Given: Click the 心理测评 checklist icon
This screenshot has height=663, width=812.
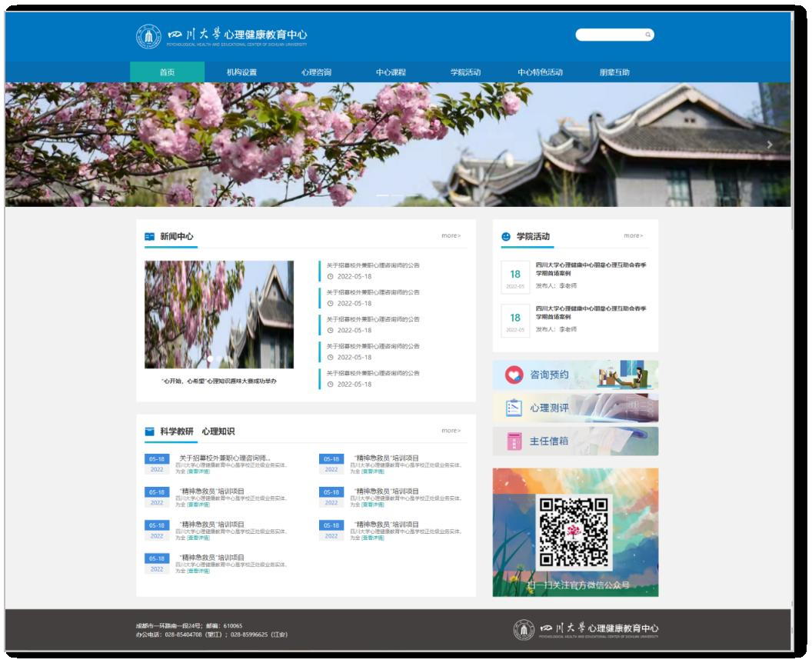Looking at the screenshot, I should click(514, 408).
